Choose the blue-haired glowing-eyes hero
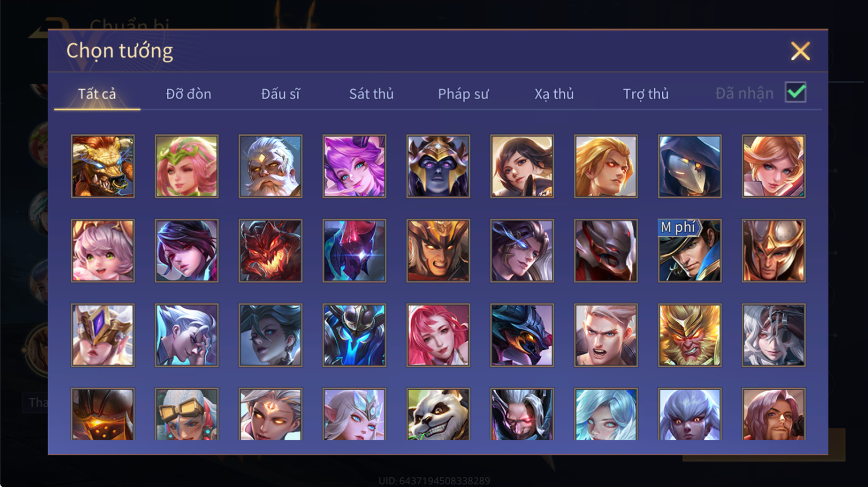 (x=606, y=415)
